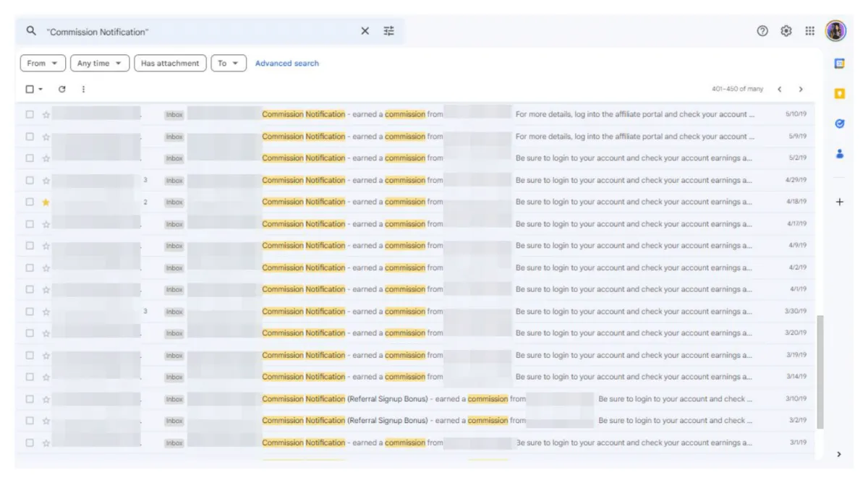Star the 3/10/19 email
This screenshot has height=488, width=868.
pos(46,399)
